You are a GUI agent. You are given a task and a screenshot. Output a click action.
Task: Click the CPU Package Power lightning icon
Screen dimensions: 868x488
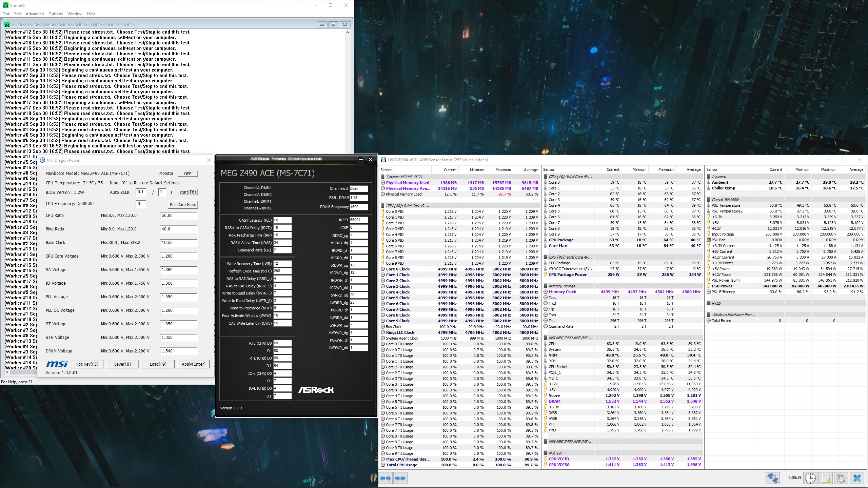tap(546, 274)
